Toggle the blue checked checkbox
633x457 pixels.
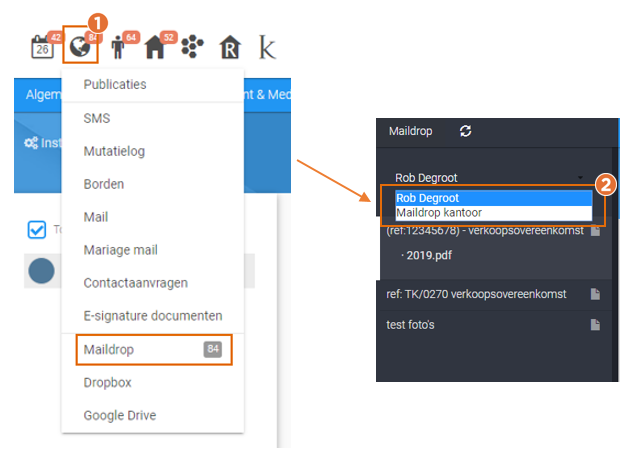37,230
